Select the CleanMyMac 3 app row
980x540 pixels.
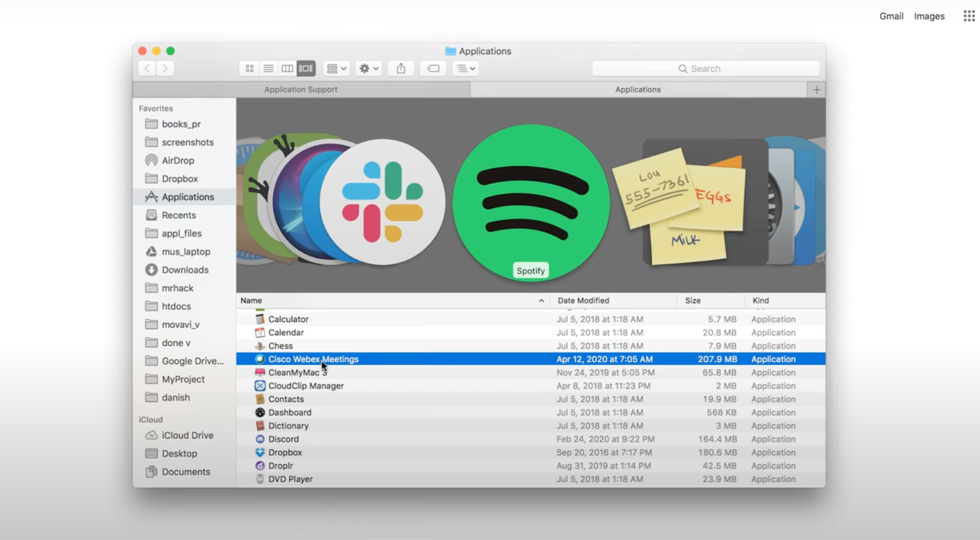[x=531, y=373]
